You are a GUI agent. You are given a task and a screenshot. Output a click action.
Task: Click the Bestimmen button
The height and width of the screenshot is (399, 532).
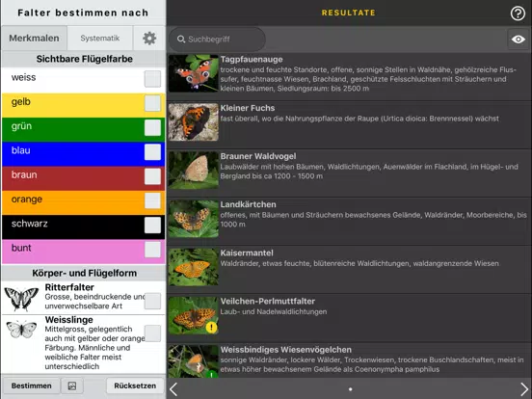pos(31,386)
